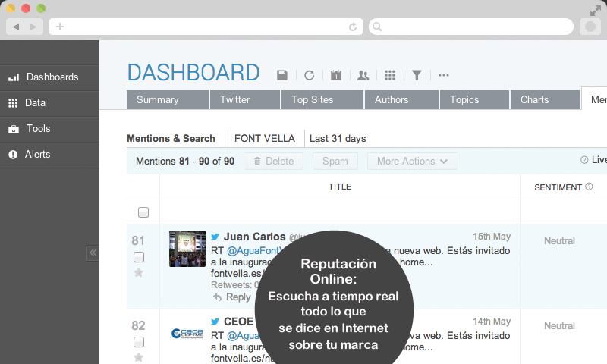Image resolution: width=607 pixels, height=364 pixels.
Task: Click the reload icon in address bar
Action: pyautogui.click(x=353, y=27)
